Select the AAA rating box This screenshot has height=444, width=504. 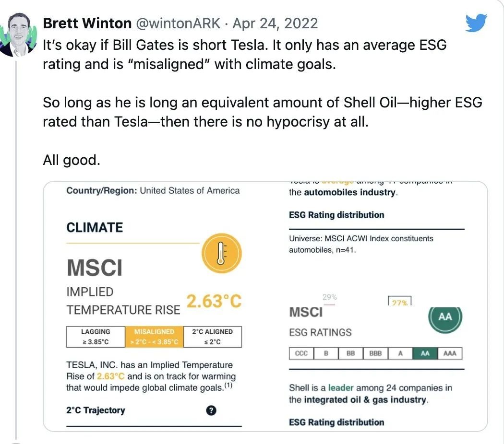click(x=450, y=353)
